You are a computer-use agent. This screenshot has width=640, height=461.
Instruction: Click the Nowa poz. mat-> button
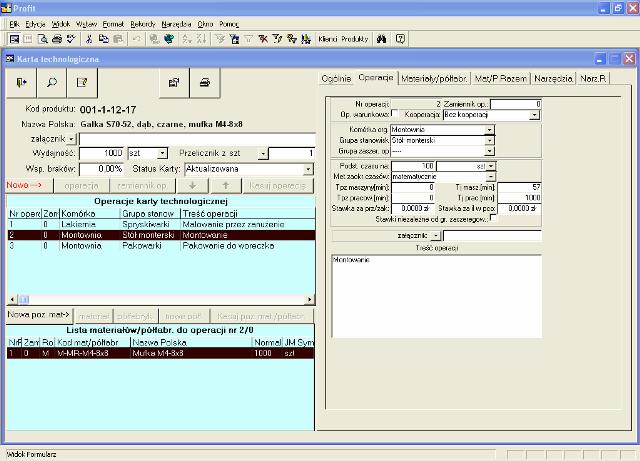point(39,315)
